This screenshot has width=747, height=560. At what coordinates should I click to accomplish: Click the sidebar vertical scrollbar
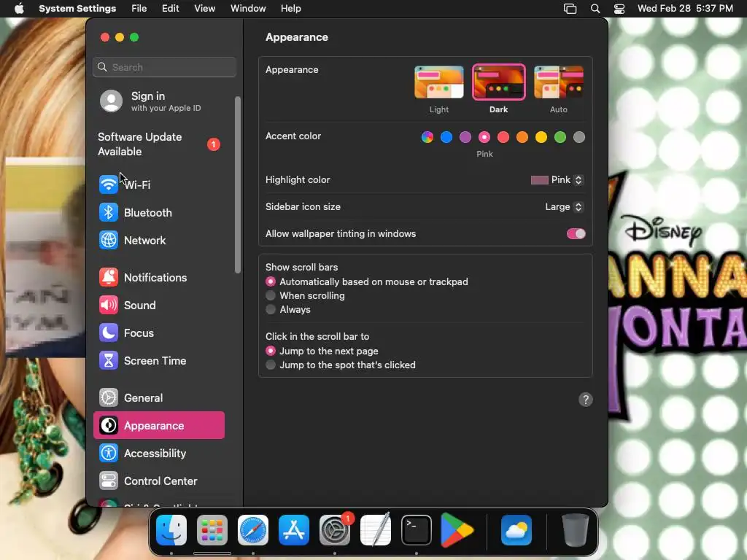pos(238,184)
